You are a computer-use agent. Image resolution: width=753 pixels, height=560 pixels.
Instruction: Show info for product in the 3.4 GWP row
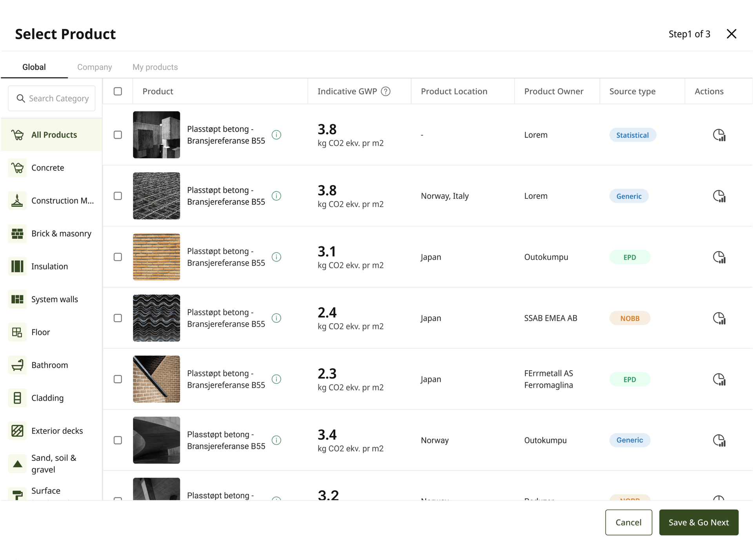(x=276, y=440)
